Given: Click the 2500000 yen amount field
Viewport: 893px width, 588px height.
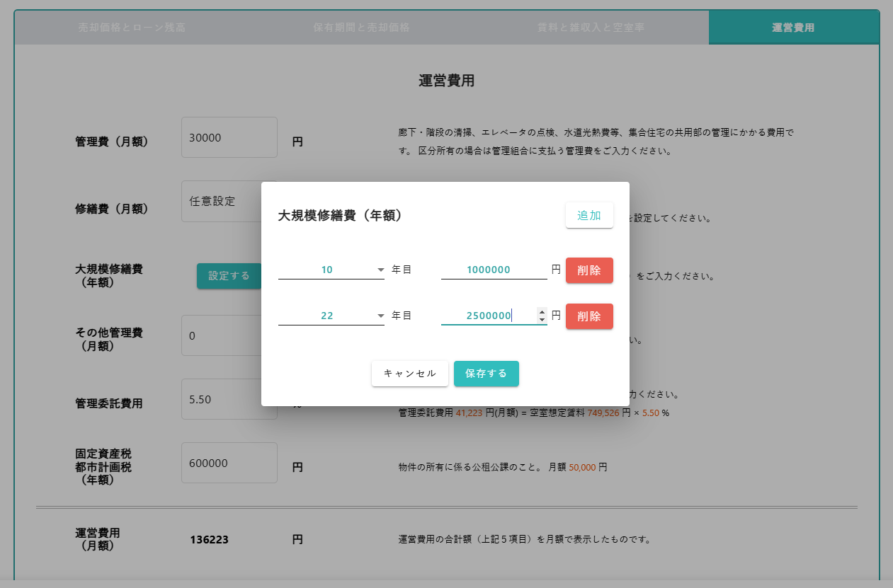Looking at the screenshot, I should [x=488, y=316].
